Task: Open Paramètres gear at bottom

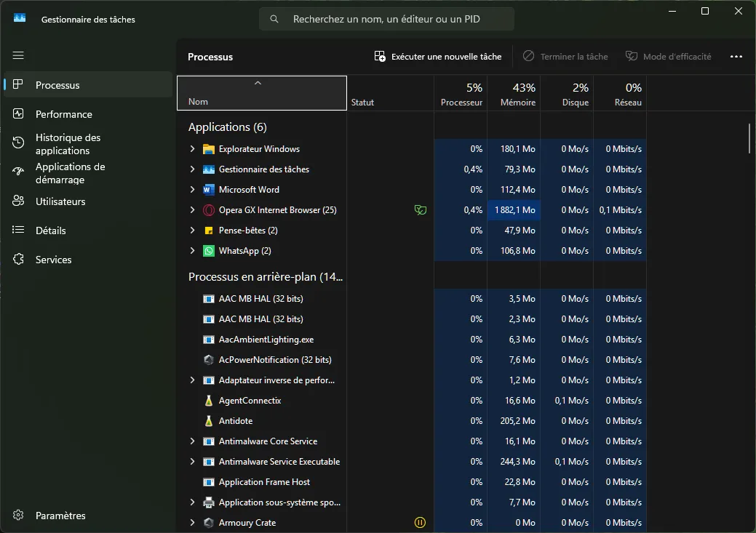Action: (x=18, y=515)
